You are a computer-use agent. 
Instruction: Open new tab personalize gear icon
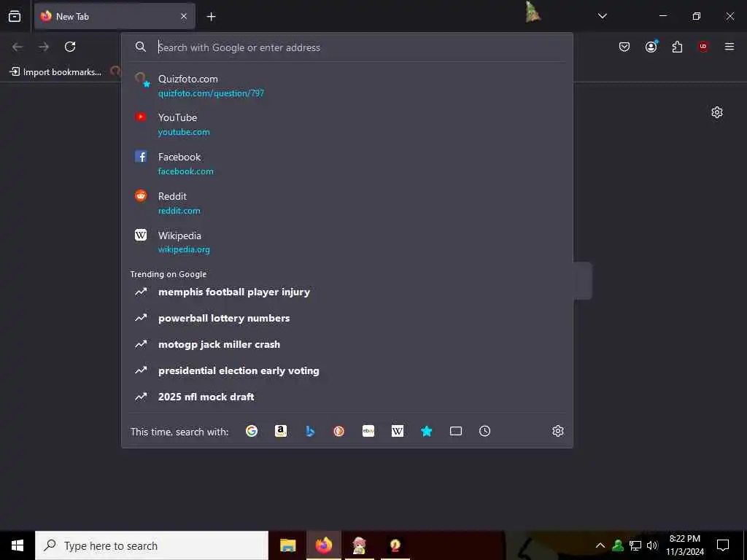coord(717,112)
